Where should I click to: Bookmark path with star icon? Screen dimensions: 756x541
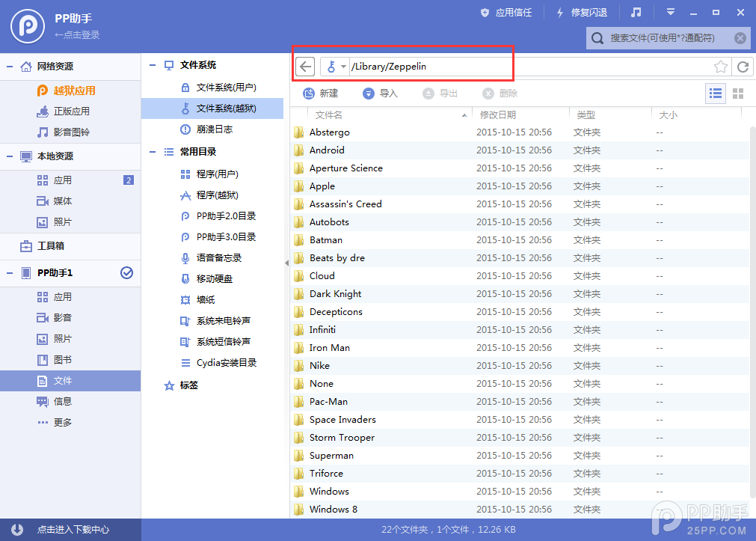pos(721,67)
